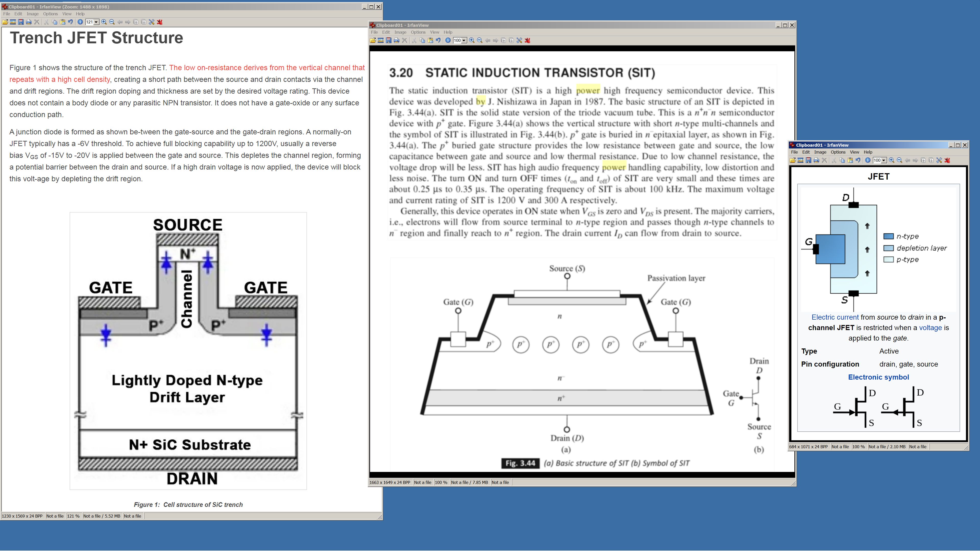Click Paste icon in Trench JFET window
Image resolution: width=980 pixels, height=551 pixels.
[62, 22]
